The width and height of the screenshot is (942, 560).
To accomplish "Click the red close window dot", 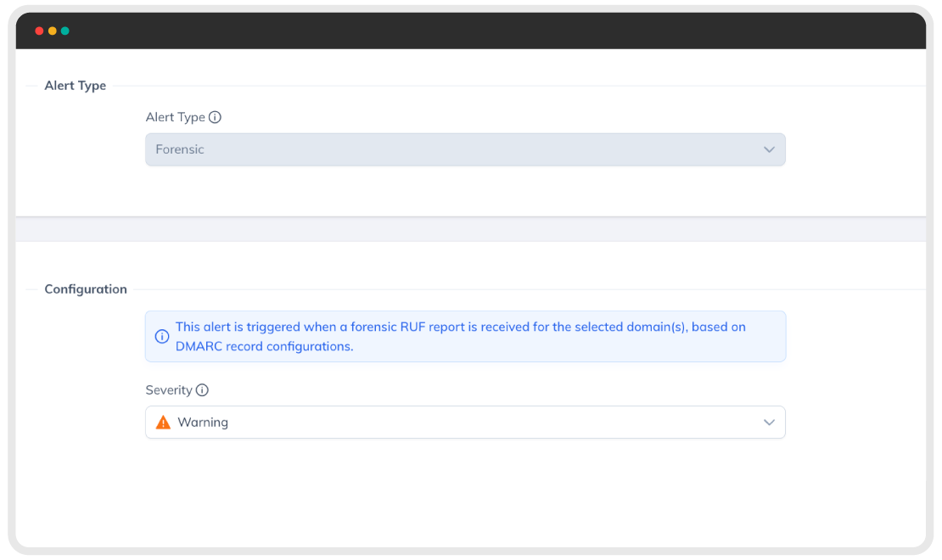I will click(x=39, y=31).
